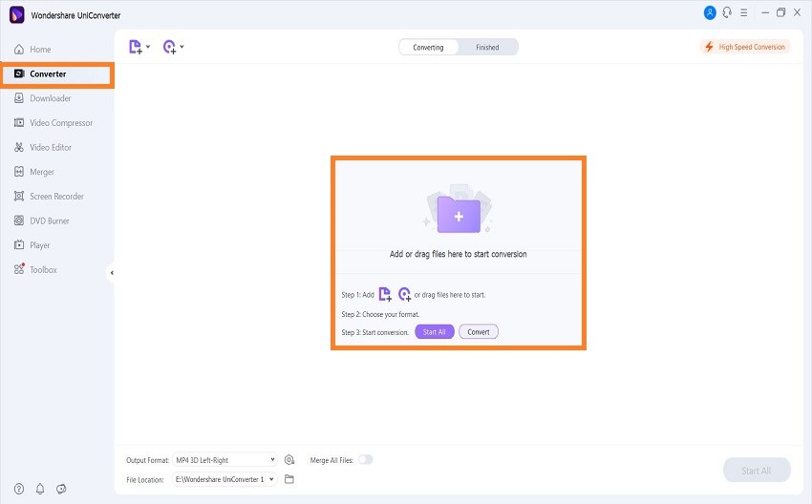Collapse the sidebar with the arrow handle
Image resolution: width=812 pixels, height=504 pixels.
click(x=112, y=273)
